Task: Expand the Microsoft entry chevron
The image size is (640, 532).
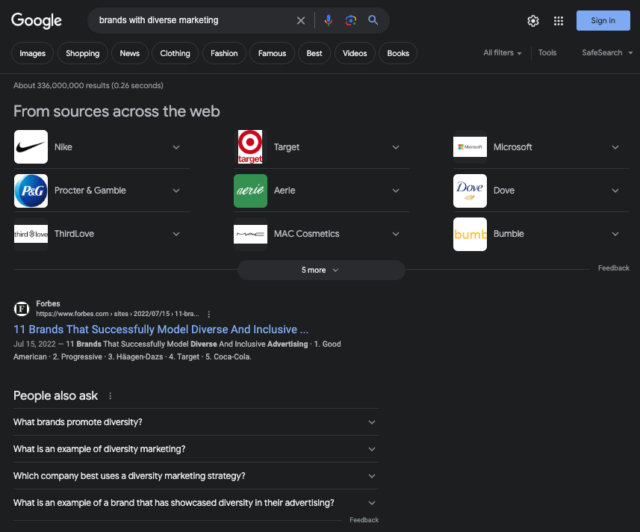Action: 615,147
